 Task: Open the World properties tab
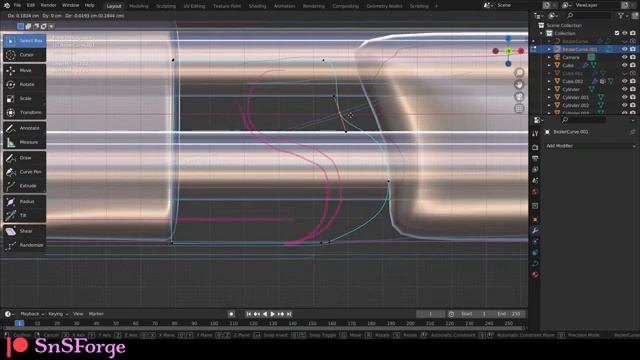coord(535,192)
